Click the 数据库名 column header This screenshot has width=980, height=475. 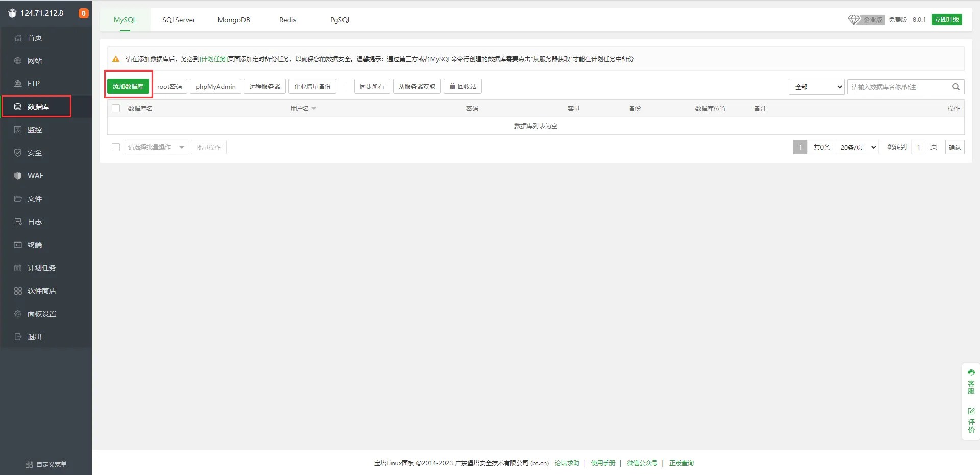(140, 109)
